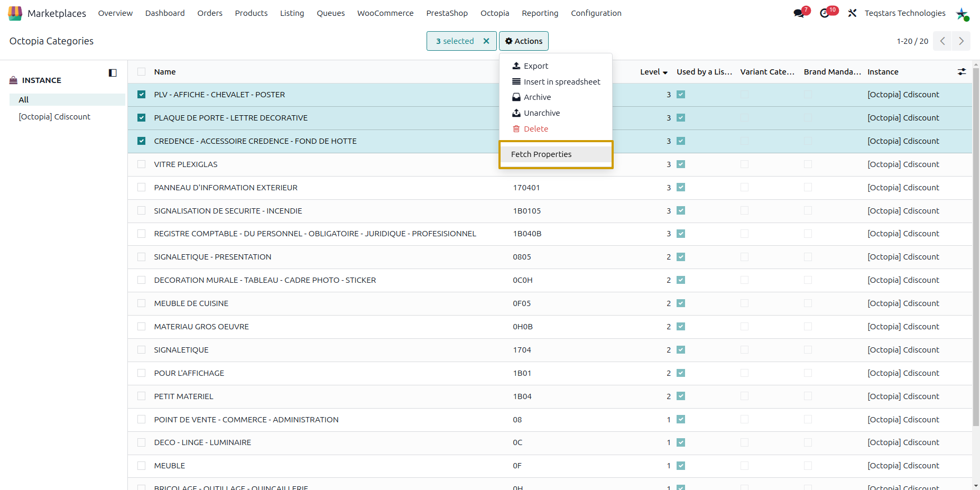Open the activities clock icon
This screenshot has width=980, height=490.
tap(825, 13)
